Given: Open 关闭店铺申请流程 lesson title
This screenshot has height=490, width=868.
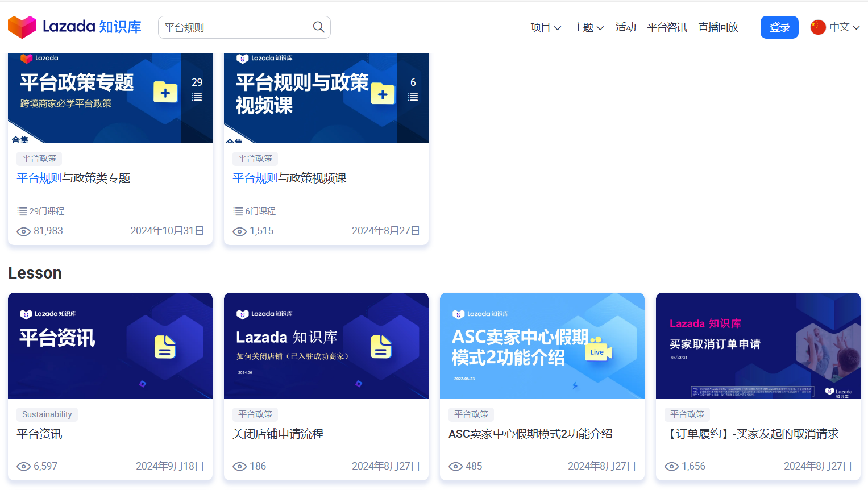Looking at the screenshot, I should (x=278, y=434).
